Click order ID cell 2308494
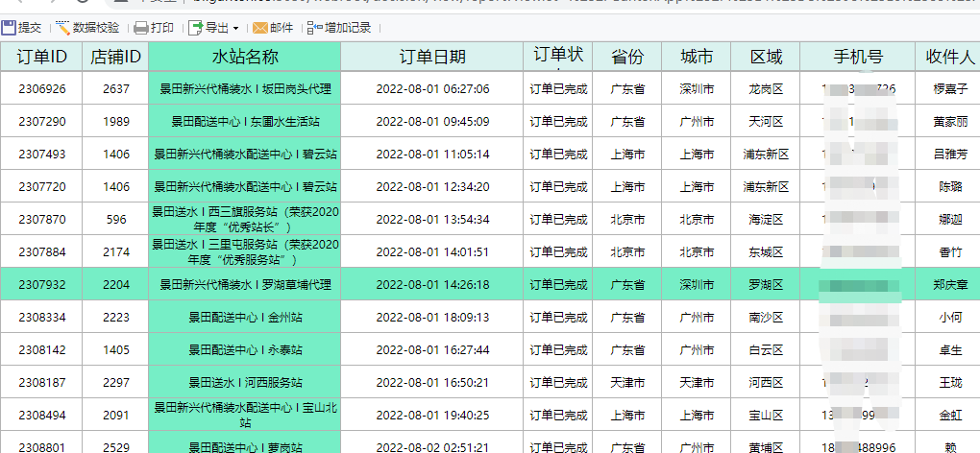 click(41, 415)
